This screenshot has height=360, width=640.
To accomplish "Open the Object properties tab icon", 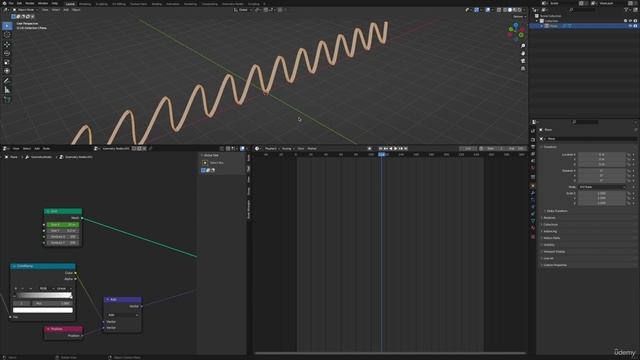I will click(533, 186).
